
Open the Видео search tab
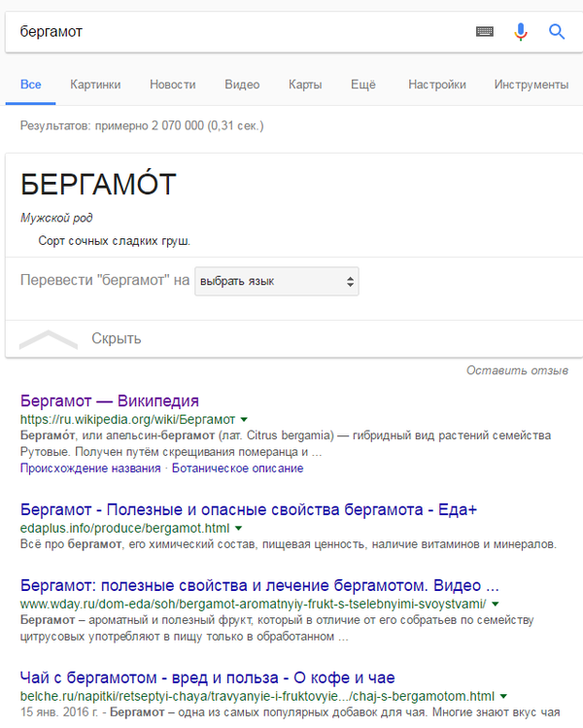tap(242, 85)
